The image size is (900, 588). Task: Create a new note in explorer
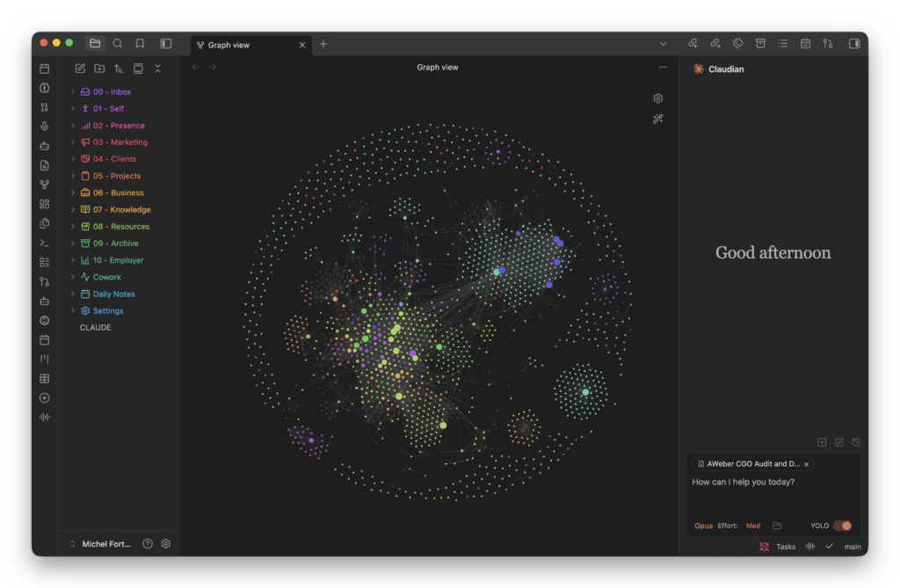click(80, 69)
